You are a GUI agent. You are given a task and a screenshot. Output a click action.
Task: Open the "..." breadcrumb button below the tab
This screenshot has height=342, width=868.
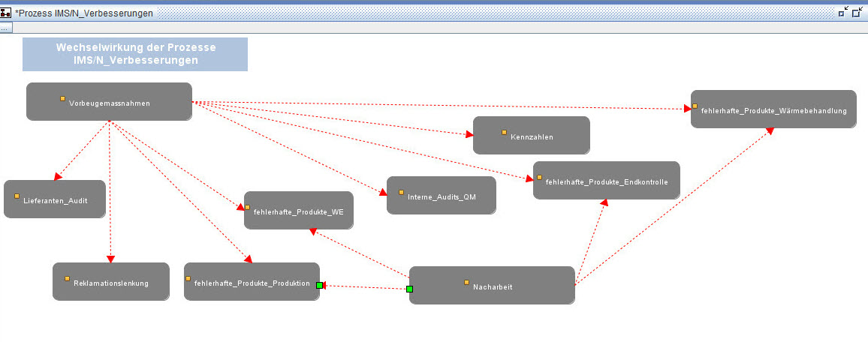pyautogui.click(x=5, y=28)
